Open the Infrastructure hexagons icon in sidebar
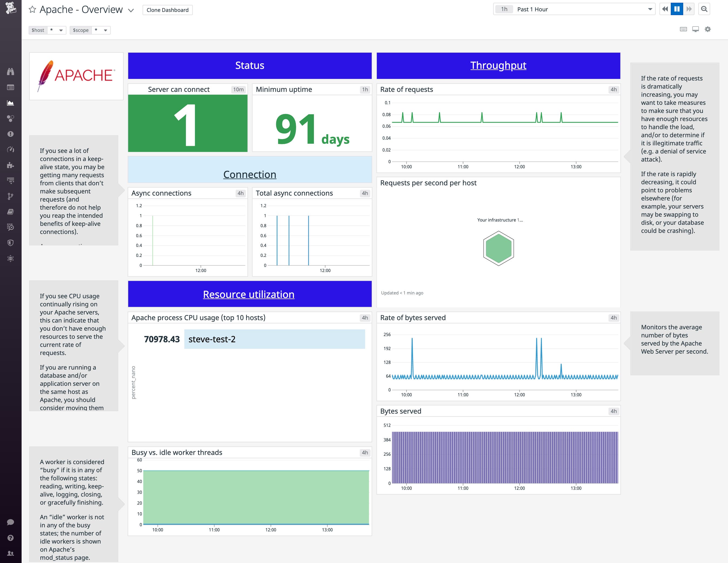 pos(11,118)
